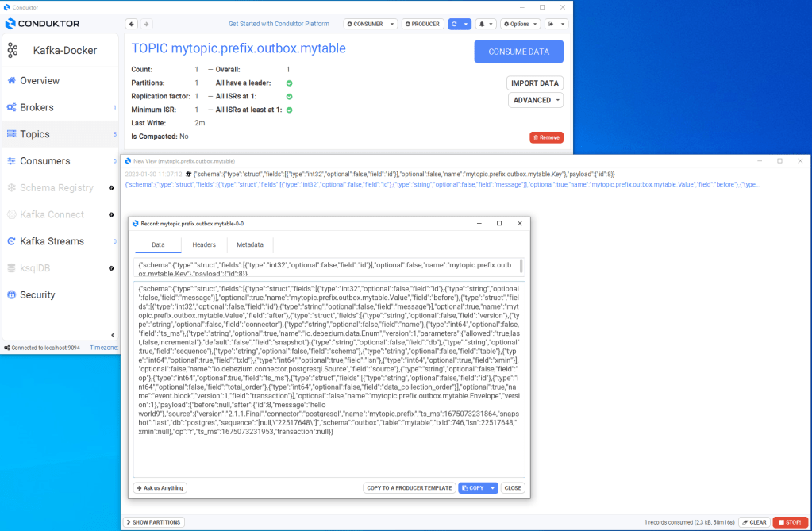Screen dimensions: 812x531
Task: Open the COPY dropdown arrow
Action: pos(493,488)
